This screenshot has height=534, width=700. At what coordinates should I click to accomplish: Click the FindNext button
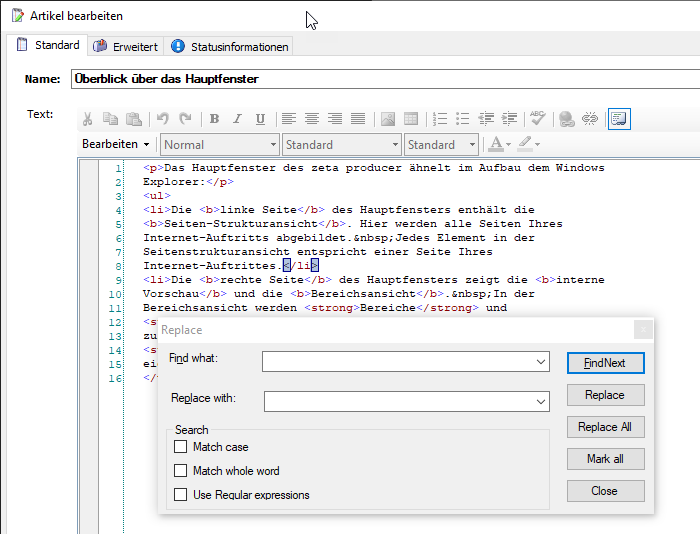(x=605, y=363)
